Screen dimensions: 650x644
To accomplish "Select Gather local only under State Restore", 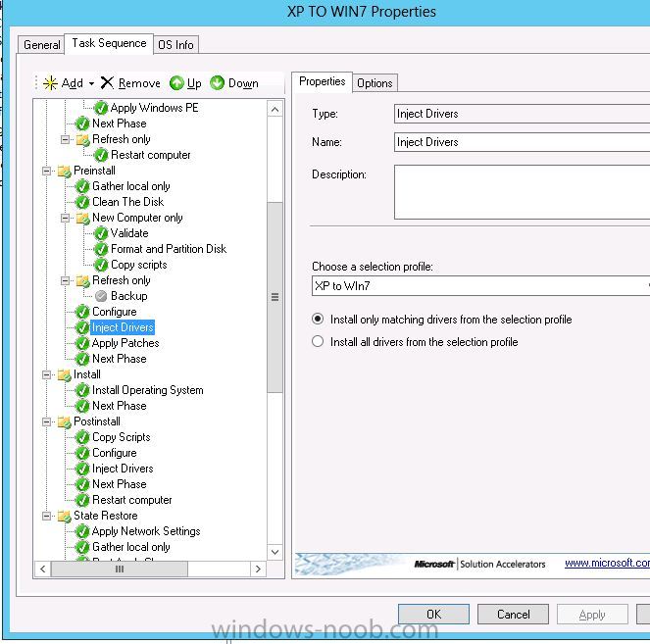I will (131, 547).
